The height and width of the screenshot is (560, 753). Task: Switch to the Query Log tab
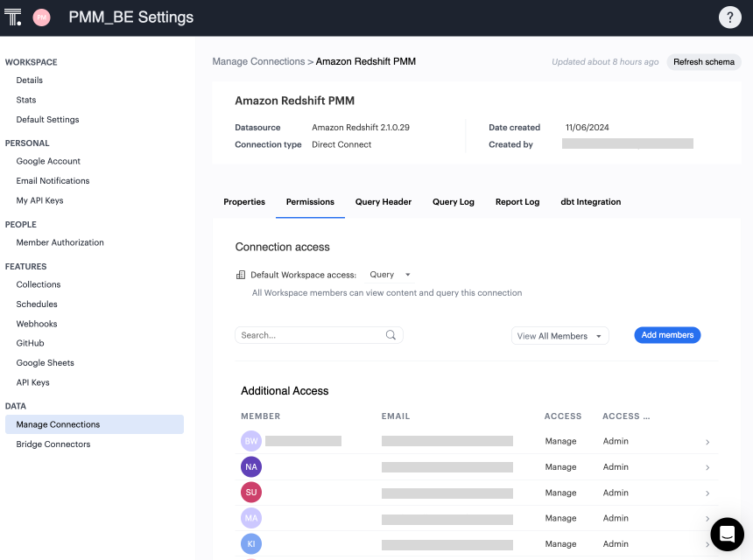coord(453,202)
